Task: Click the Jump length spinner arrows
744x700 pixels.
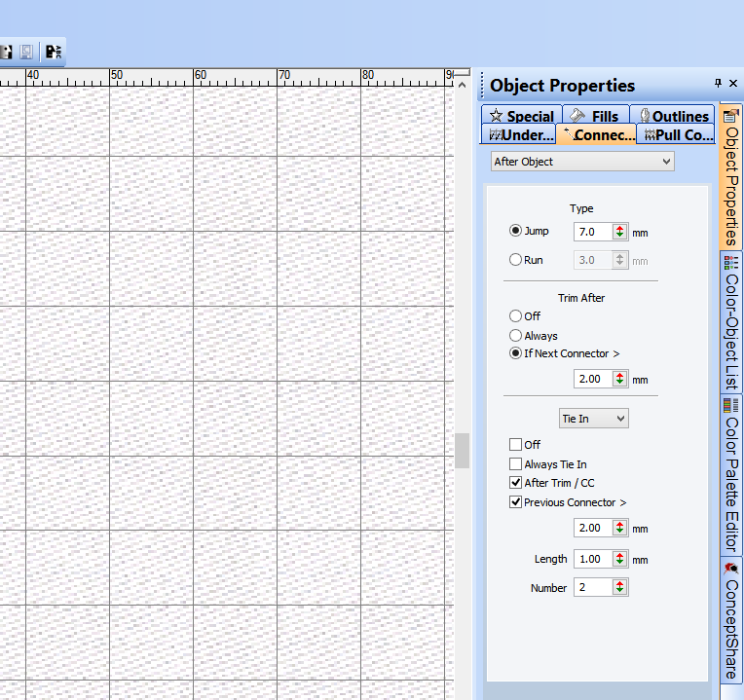Action: tap(619, 232)
